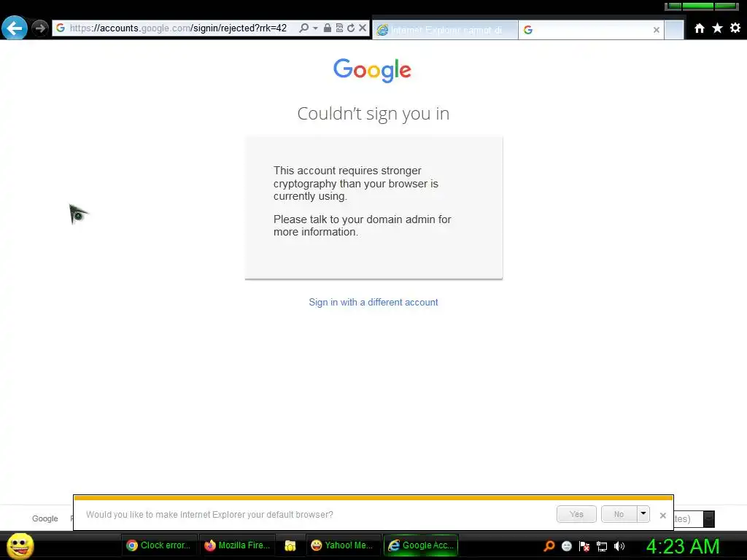Click 'Please talk to your domain admin' text
Image resolution: width=747 pixels, height=560 pixels.
(x=362, y=226)
